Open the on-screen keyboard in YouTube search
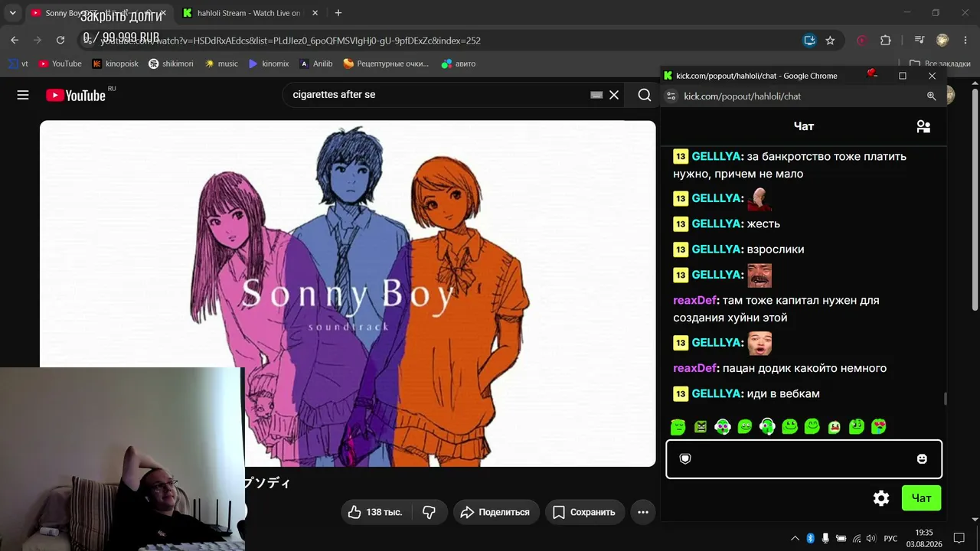 point(596,95)
